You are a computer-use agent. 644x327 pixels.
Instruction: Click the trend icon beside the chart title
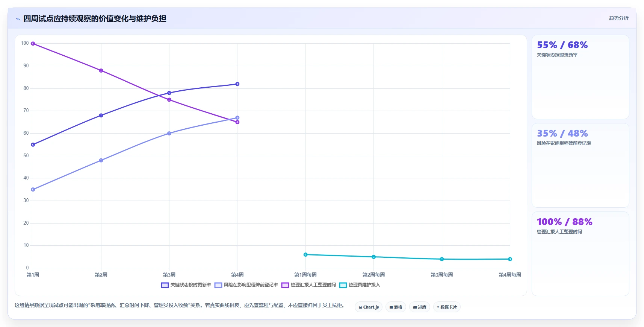[x=18, y=19]
